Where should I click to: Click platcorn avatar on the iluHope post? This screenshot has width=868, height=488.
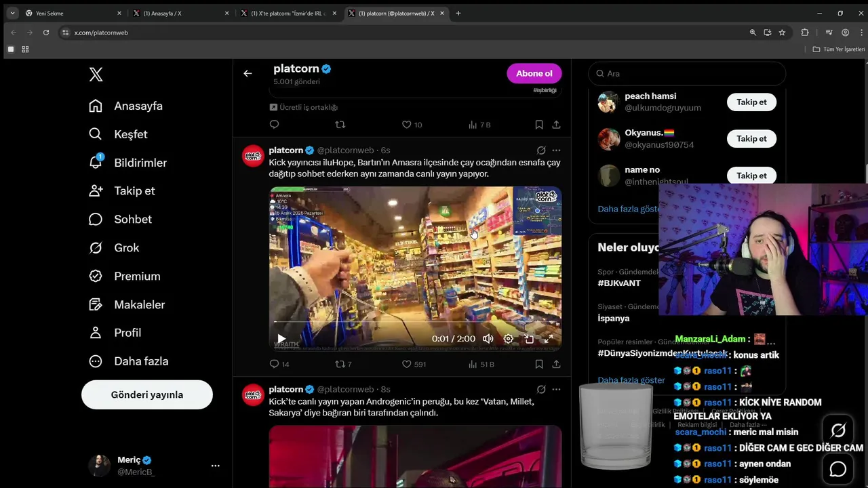[253, 156]
